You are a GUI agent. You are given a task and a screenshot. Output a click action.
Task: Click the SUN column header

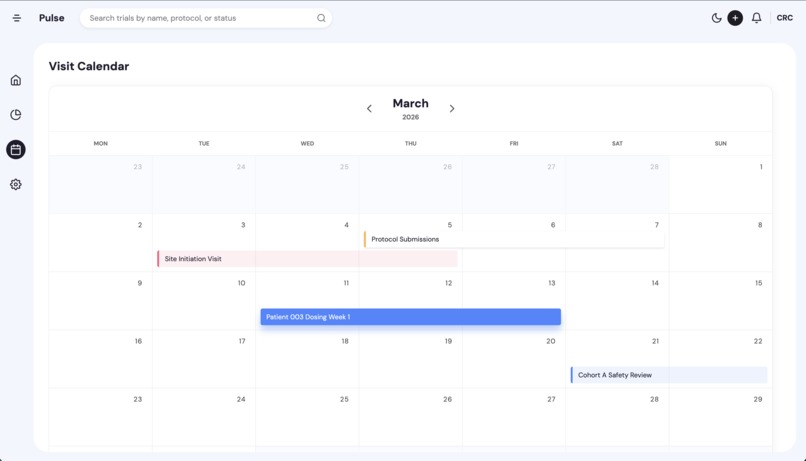(x=721, y=143)
